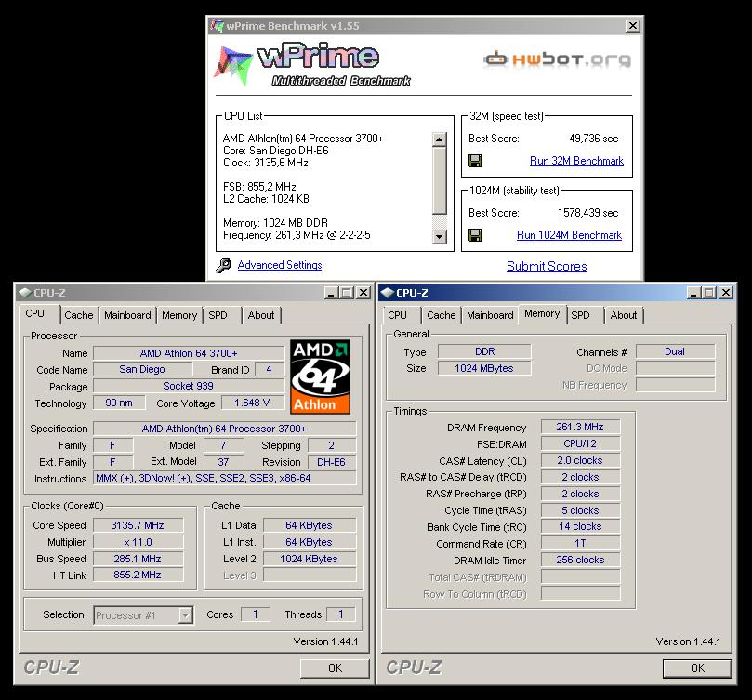Click OK in the right CPU-Z window
The image size is (752, 700).
pos(697,668)
